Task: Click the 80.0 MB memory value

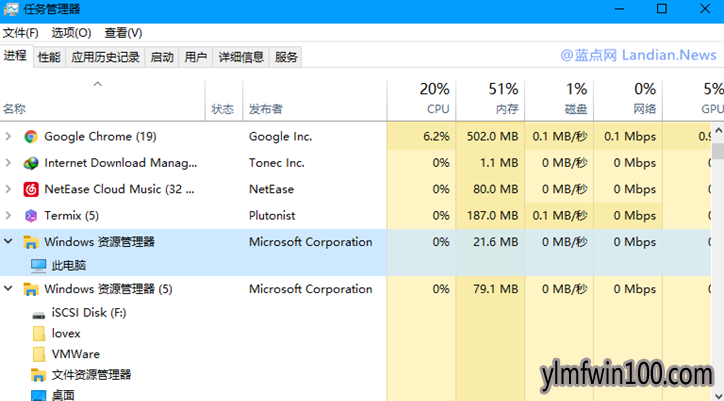Action: pos(495,189)
